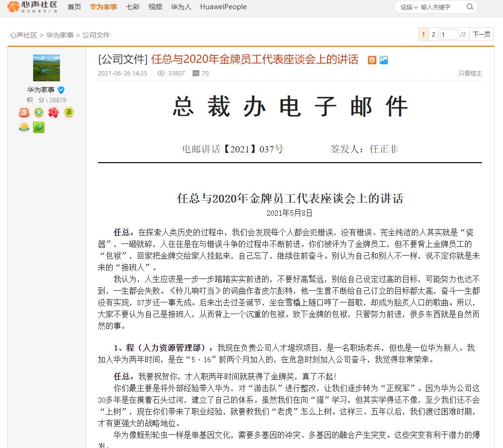This screenshot has height=448, width=503.
Task: Click the blue verified badge beside 华为家事
Action: click(61, 90)
